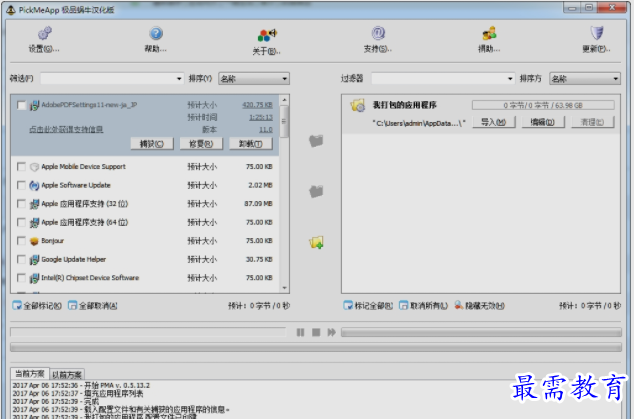Select the Bonjour 75.00 KB size value
634x419 pixels.
coord(259,241)
